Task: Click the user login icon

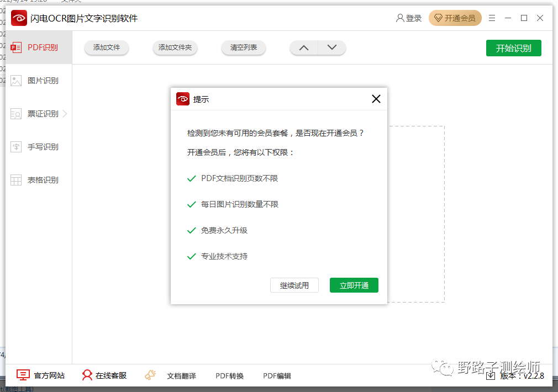Action: point(400,18)
